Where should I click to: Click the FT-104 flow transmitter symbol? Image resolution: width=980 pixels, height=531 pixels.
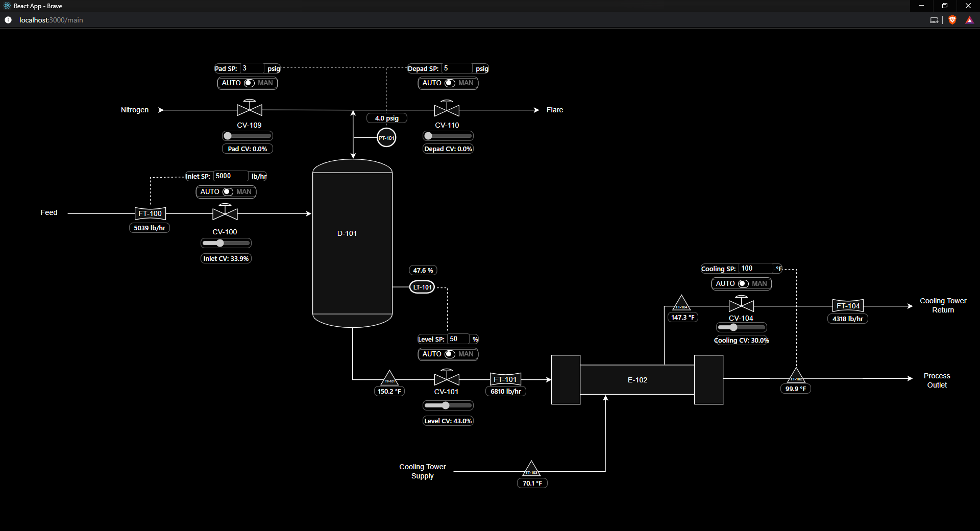[847, 305]
